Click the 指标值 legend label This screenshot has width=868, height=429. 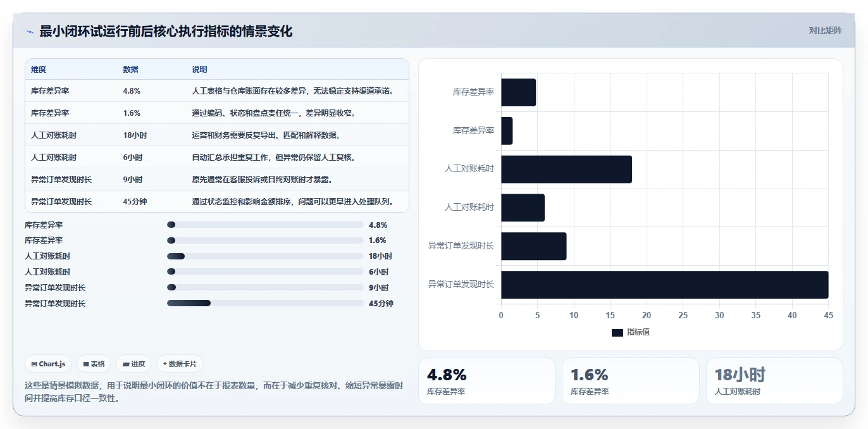pos(638,332)
